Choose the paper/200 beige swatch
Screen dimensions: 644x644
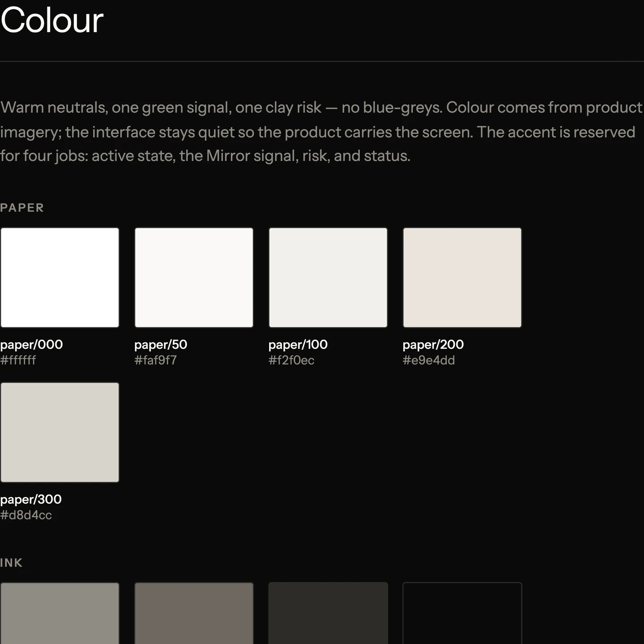[x=462, y=278]
